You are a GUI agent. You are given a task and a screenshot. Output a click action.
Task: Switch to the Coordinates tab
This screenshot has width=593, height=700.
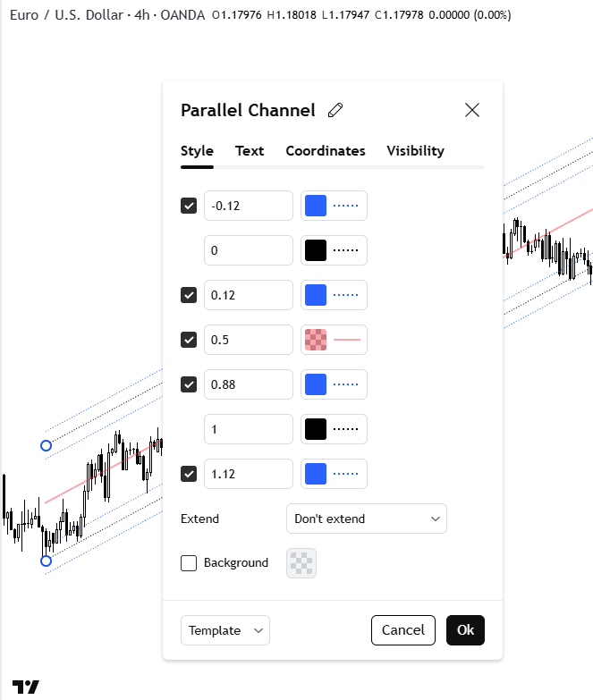326,151
